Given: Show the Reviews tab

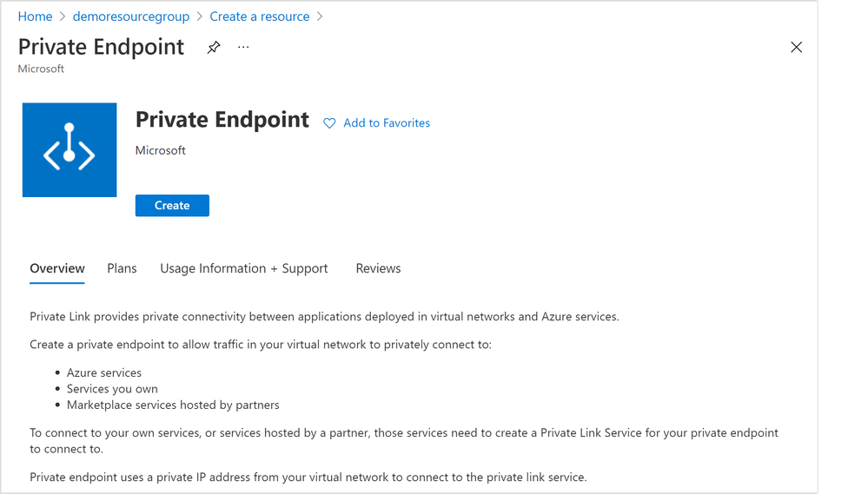Looking at the screenshot, I should pos(378,268).
